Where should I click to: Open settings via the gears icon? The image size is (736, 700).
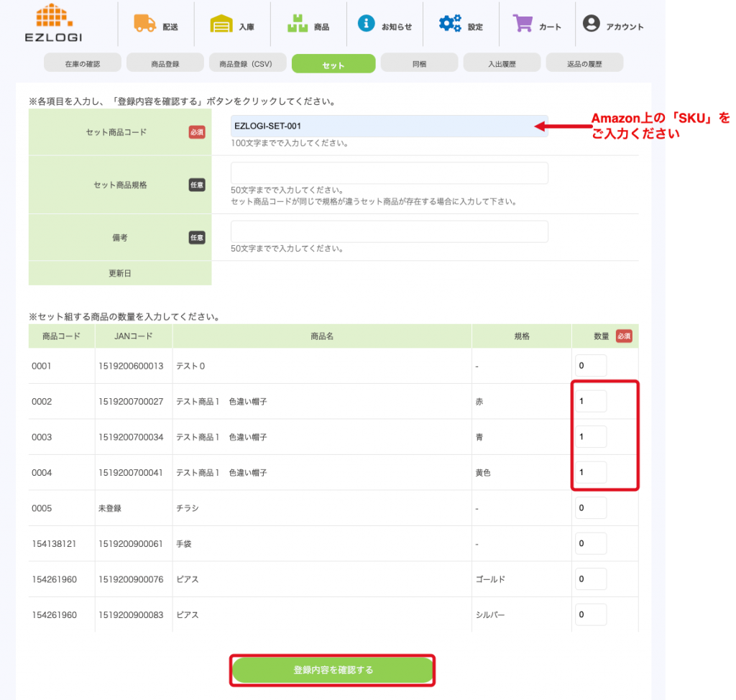pos(450,24)
